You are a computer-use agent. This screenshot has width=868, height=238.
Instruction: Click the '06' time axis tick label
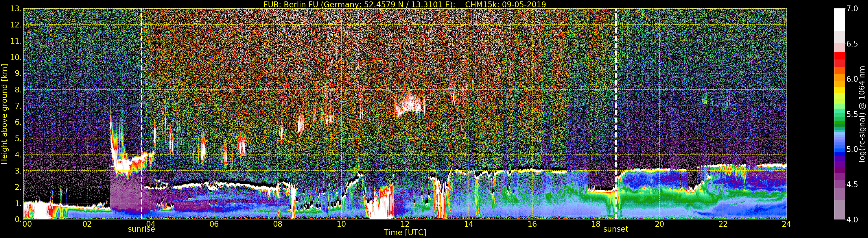tap(214, 224)
